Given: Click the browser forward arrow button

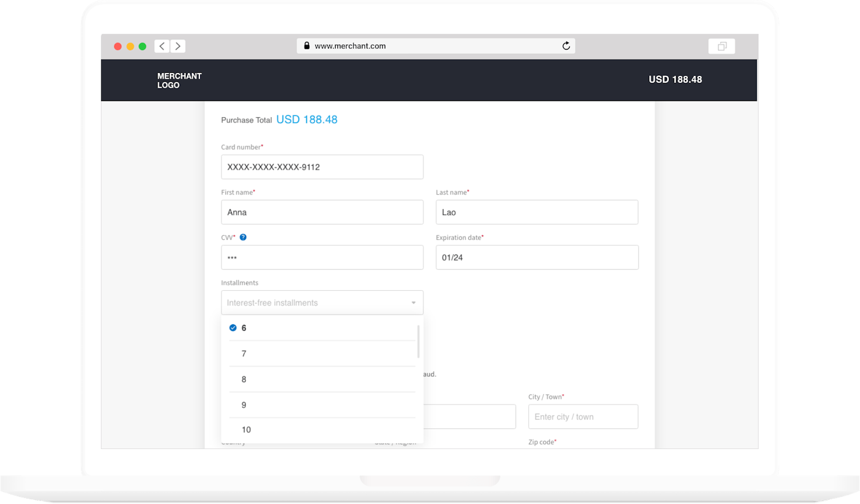Looking at the screenshot, I should [x=177, y=46].
